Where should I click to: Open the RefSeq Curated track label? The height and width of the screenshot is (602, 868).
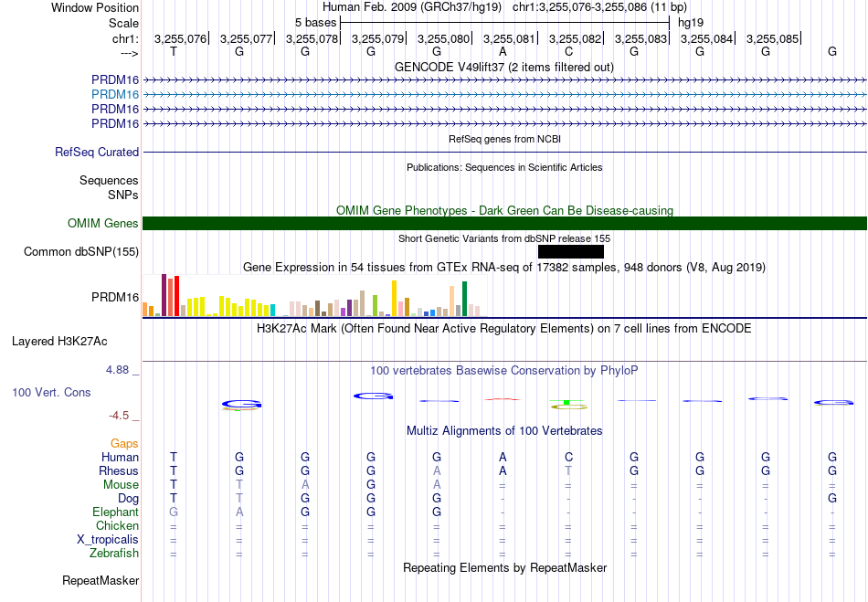click(97, 153)
